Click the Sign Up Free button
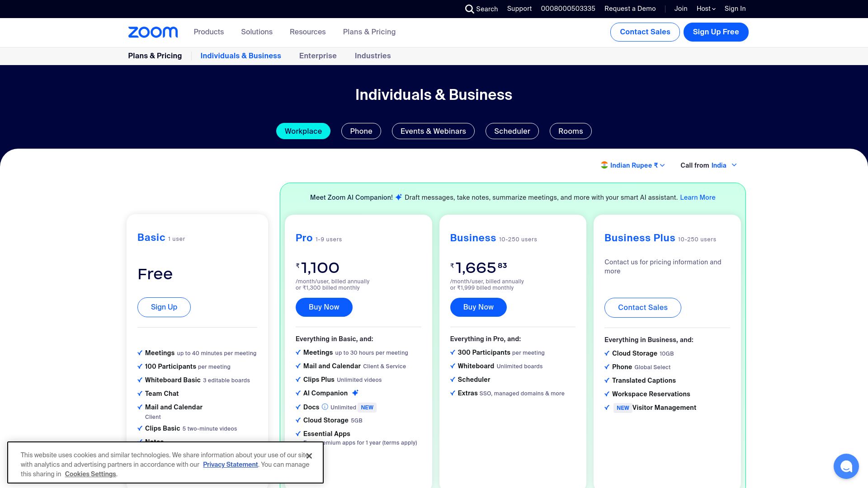Screen dimensions: 868x488 [x=716, y=32]
